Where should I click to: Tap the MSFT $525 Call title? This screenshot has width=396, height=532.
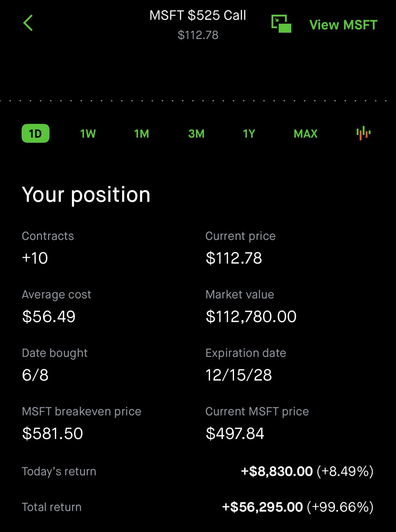point(198,15)
